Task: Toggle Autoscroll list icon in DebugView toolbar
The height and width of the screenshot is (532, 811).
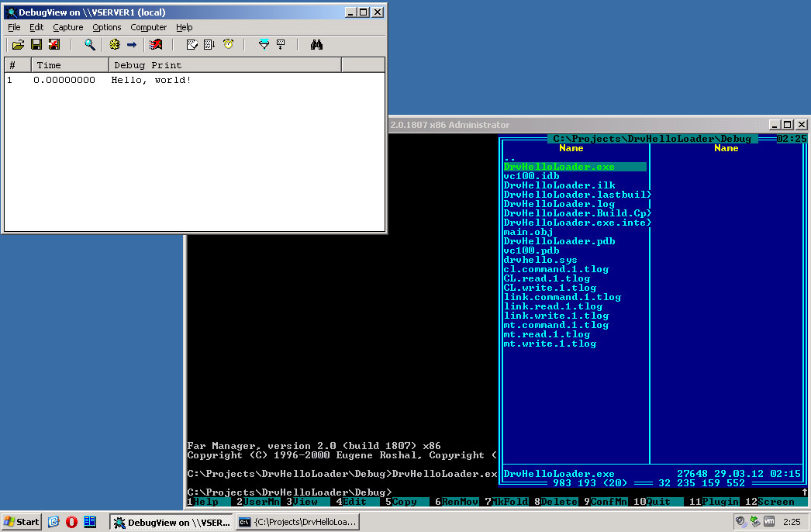Action: point(209,45)
